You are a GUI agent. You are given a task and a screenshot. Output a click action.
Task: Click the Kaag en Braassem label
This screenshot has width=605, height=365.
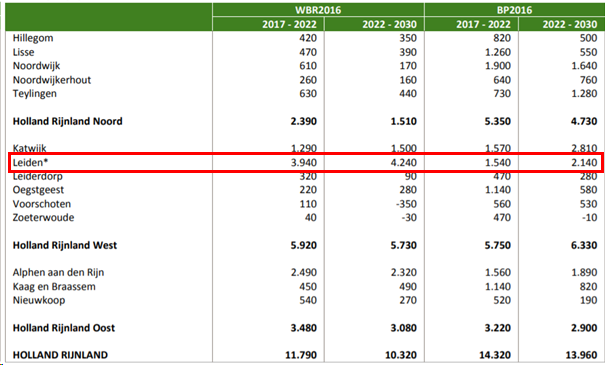click(54, 287)
